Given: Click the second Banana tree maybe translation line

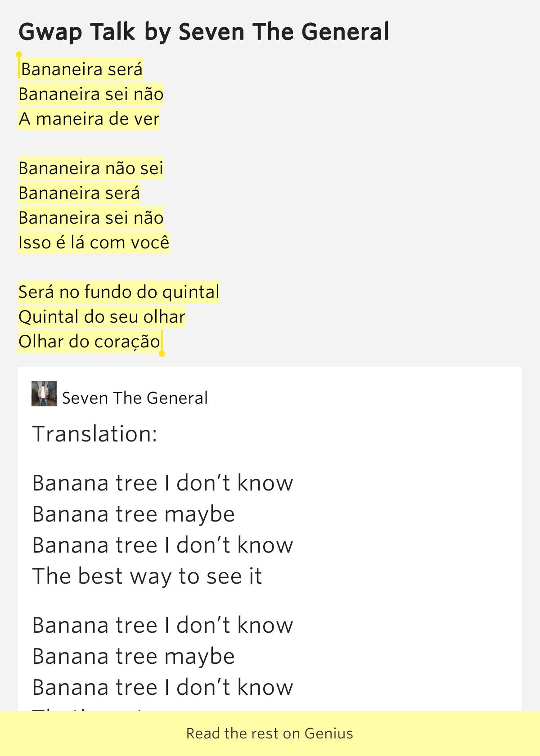Looking at the screenshot, I should (134, 657).
